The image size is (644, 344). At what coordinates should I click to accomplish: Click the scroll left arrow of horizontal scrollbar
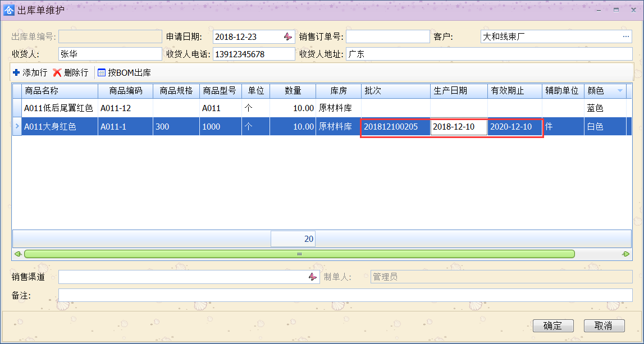[18, 254]
